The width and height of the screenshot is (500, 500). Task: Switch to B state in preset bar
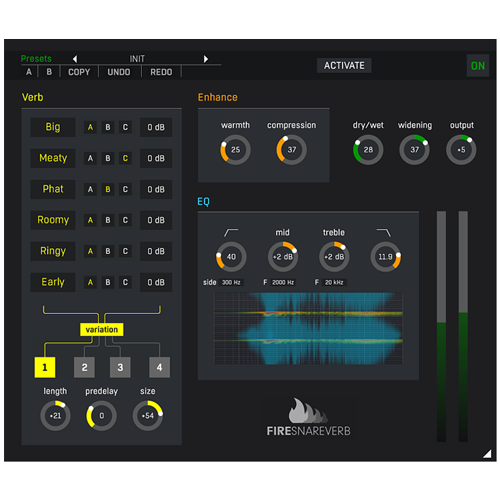49,72
